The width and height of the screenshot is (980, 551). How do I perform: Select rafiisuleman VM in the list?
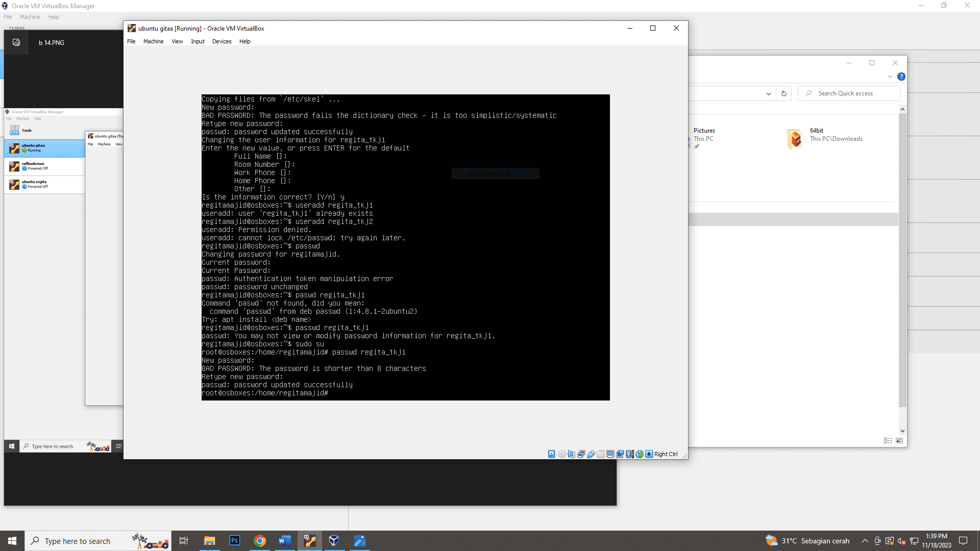[45, 166]
